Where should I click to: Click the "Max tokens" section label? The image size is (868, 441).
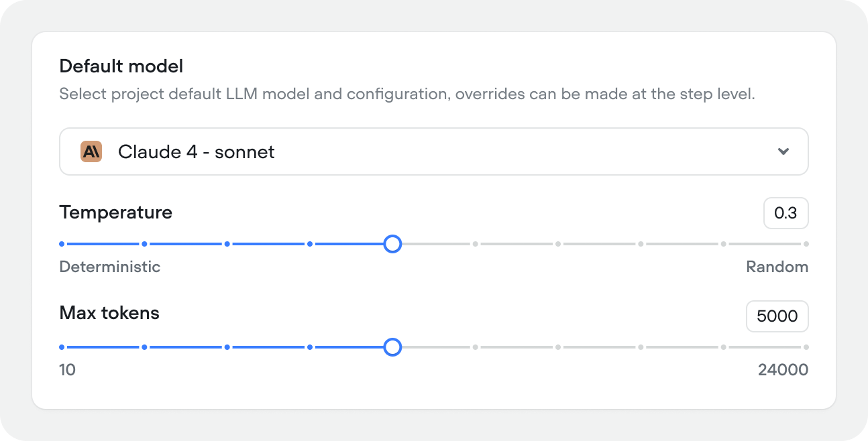109,312
